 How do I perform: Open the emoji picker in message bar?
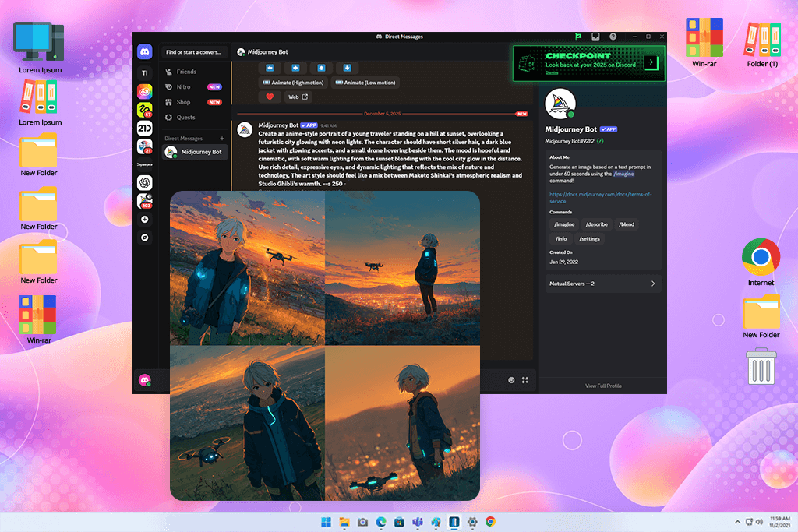511,380
